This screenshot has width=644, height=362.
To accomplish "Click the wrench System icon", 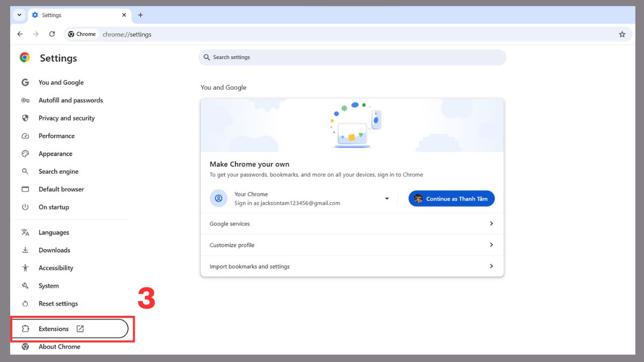I will click(x=25, y=286).
